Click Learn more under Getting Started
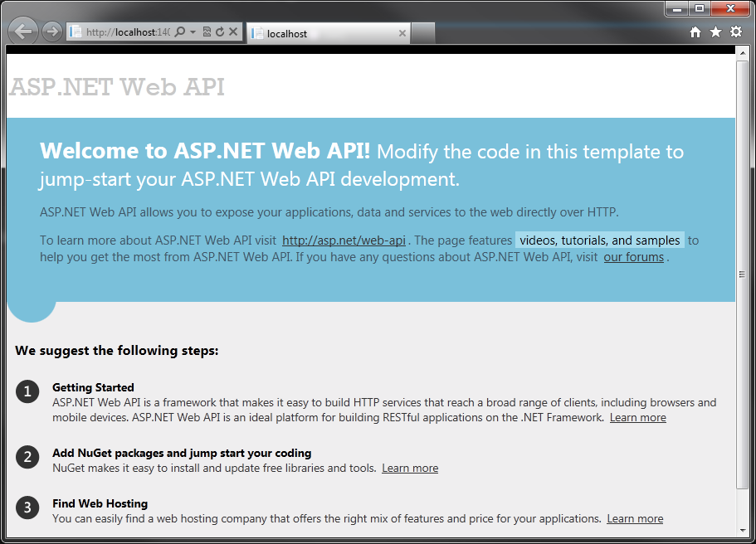Viewport: 756px width, 544px height. point(637,417)
